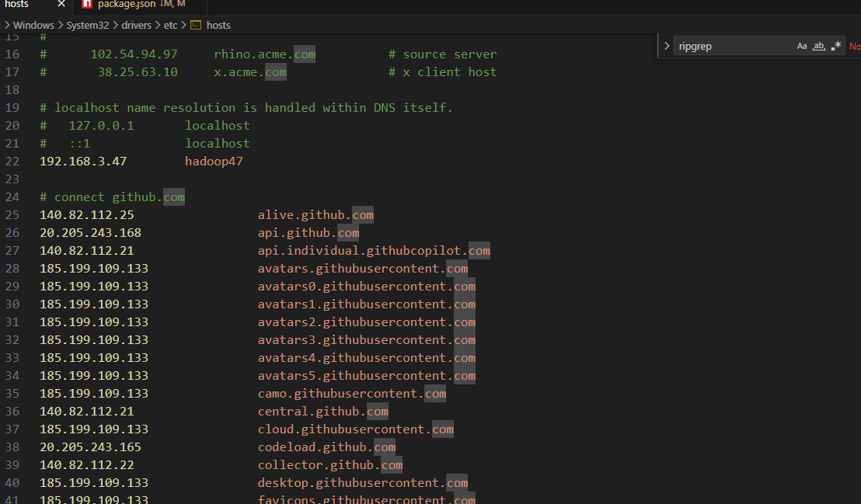The height and width of the screenshot is (504, 861).
Task: Open the Windows breadcrumb folder
Action: point(33,26)
